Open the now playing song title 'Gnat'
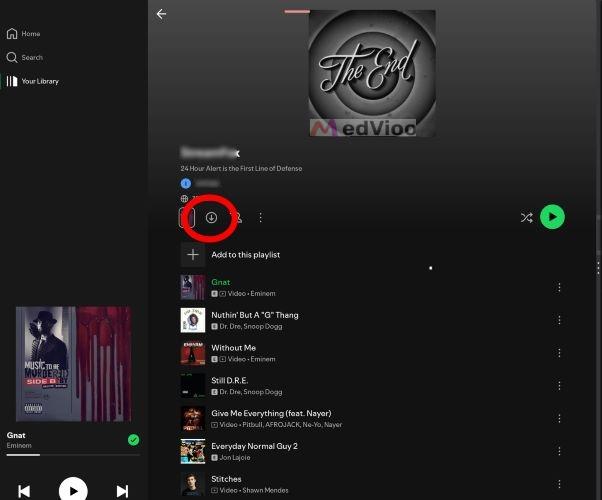602x500 pixels. click(x=16, y=435)
